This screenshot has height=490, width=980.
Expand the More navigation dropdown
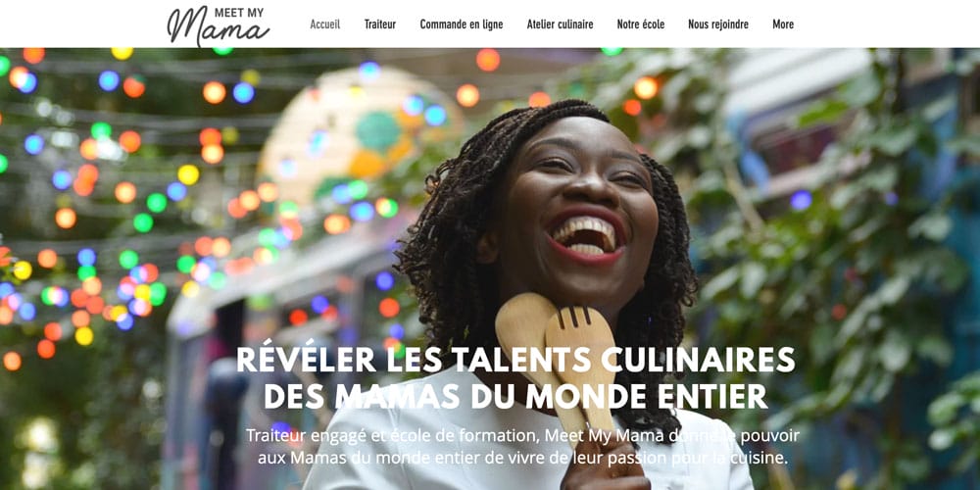coord(783,24)
